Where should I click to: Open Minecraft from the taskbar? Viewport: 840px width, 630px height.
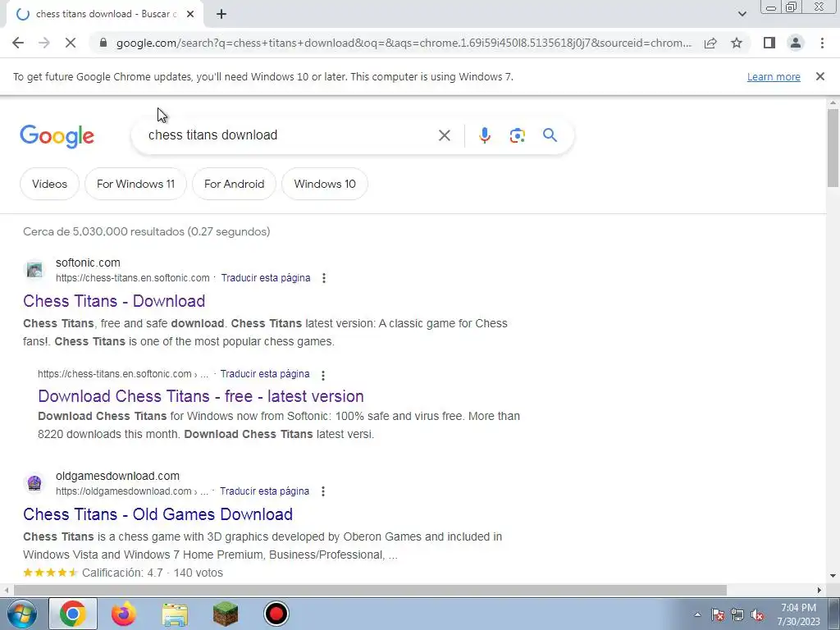coord(226,614)
